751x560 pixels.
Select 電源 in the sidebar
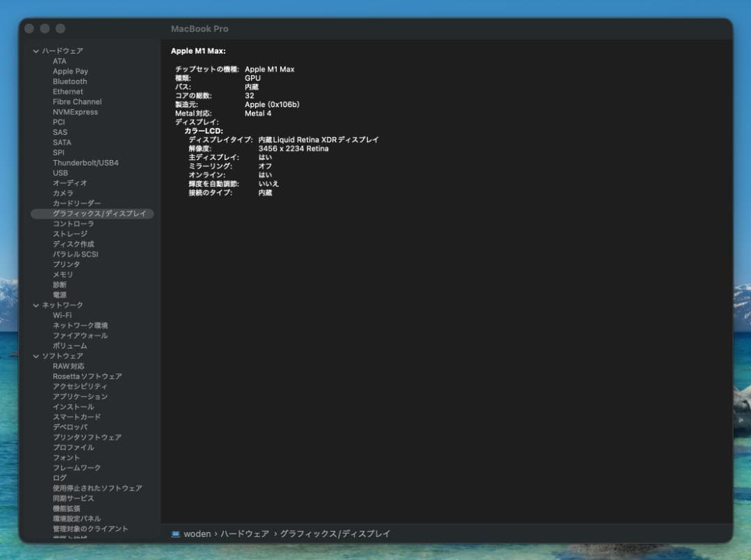(59, 295)
